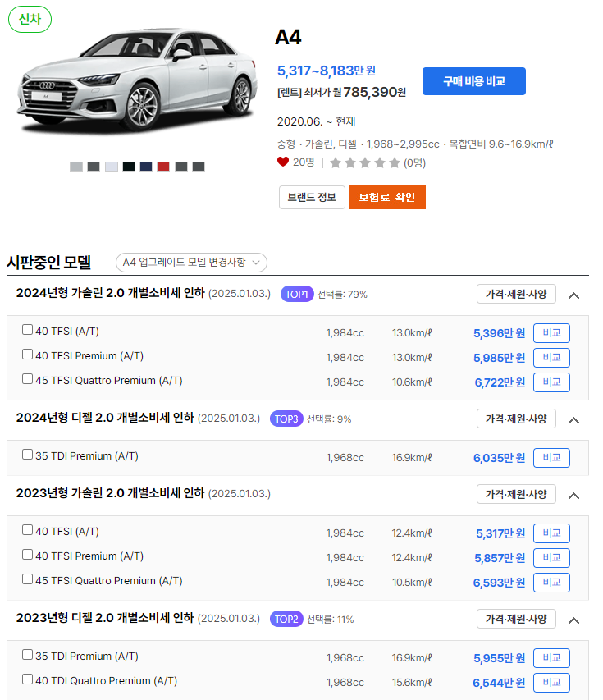Viewport: 603px width, 700px height.
Task: Tick the 2023 45 TFSI Quattro Premium checkbox
Action: coord(27,579)
